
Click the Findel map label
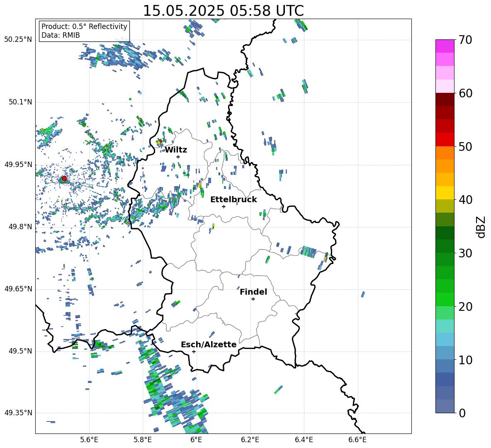coord(253,292)
